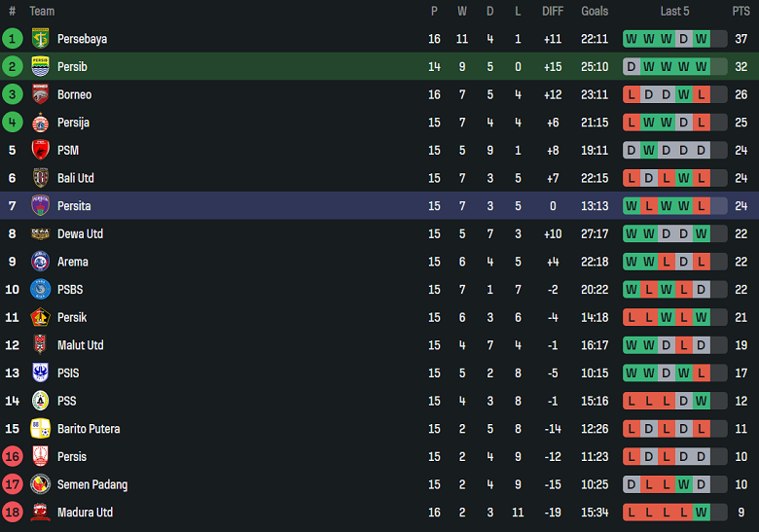Click the Last 5 column header
Viewport: 759px width, 532px height.
pyautogui.click(x=674, y=12)
